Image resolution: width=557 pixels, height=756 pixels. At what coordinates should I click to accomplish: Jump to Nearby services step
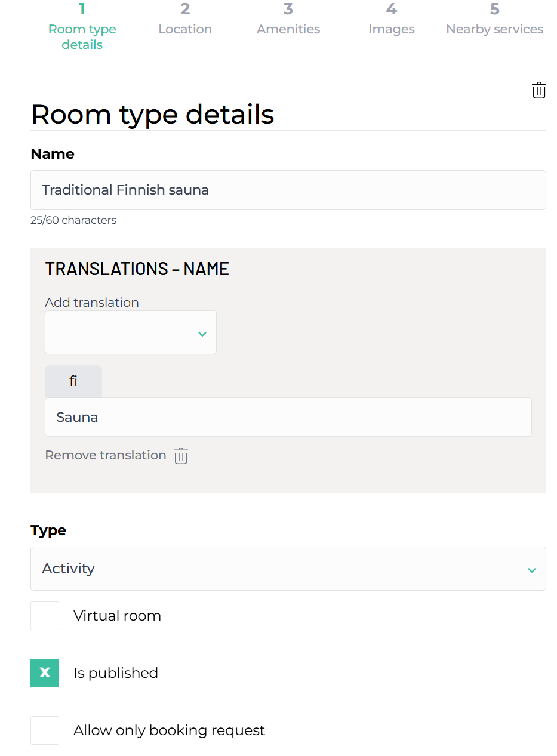(494, 29)
